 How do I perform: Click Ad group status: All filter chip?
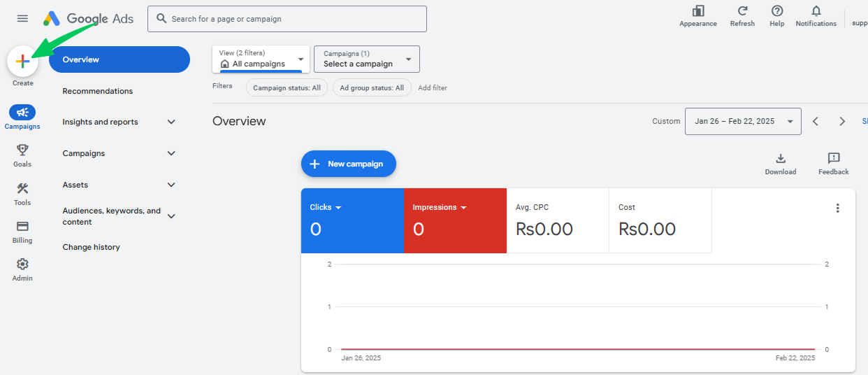tap(372, 87)
